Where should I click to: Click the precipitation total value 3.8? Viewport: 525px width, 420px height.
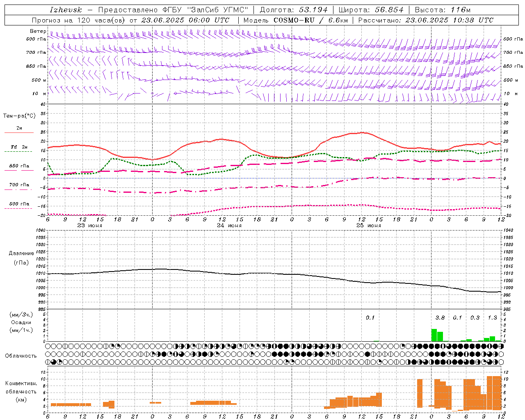[x=440, y=318]
